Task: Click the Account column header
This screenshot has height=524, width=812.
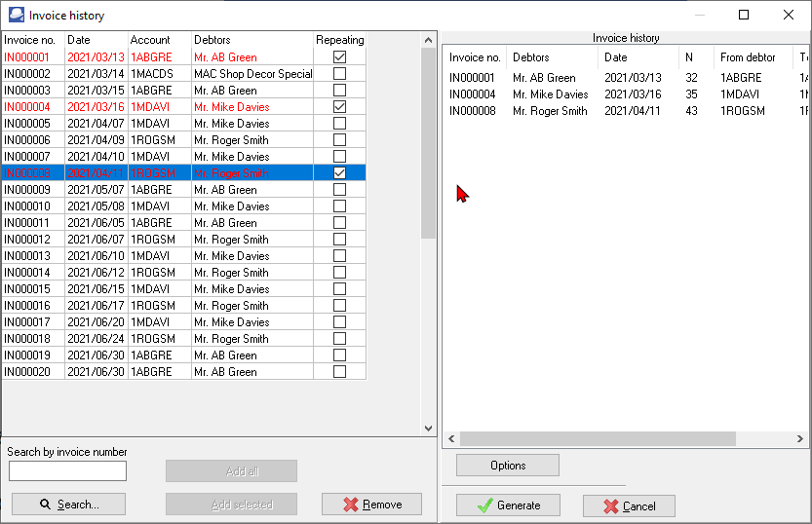Action: 160,40
